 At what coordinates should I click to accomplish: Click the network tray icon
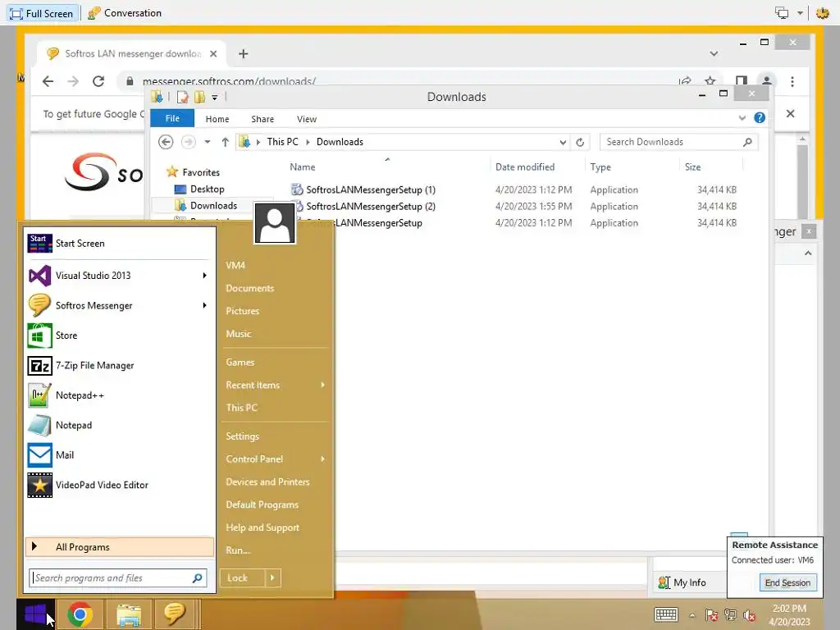coord(730,615)
